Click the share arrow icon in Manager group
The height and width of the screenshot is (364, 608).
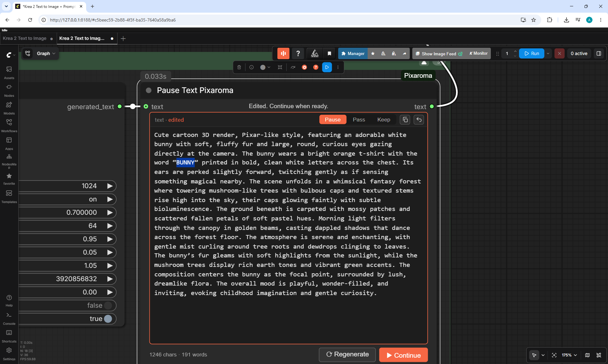(x=404, y=53)
